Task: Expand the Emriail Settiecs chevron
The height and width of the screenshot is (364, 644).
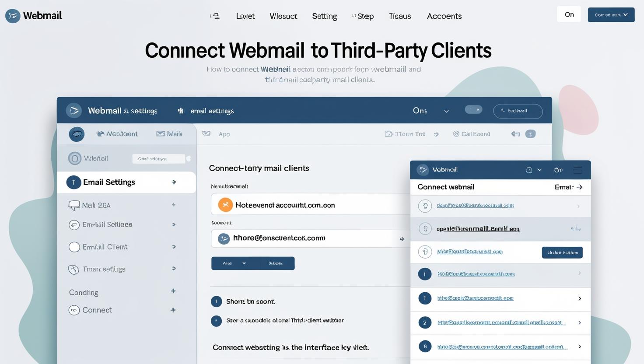Action: click(174, 224)
